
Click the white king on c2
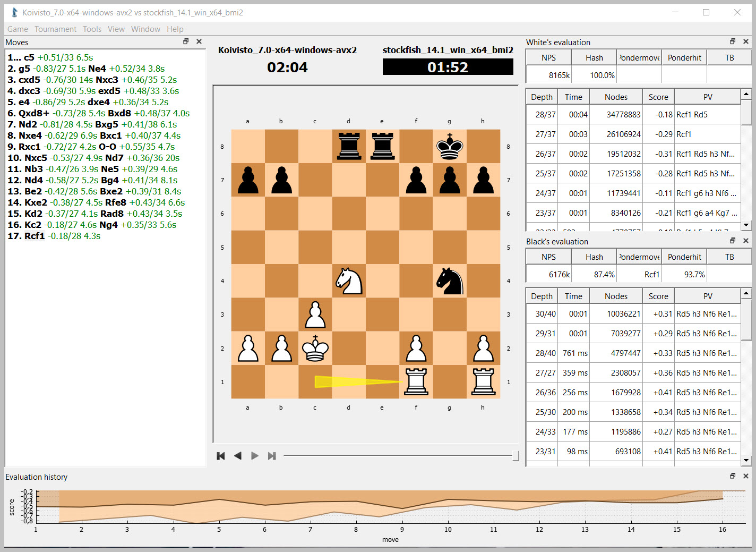315,348
